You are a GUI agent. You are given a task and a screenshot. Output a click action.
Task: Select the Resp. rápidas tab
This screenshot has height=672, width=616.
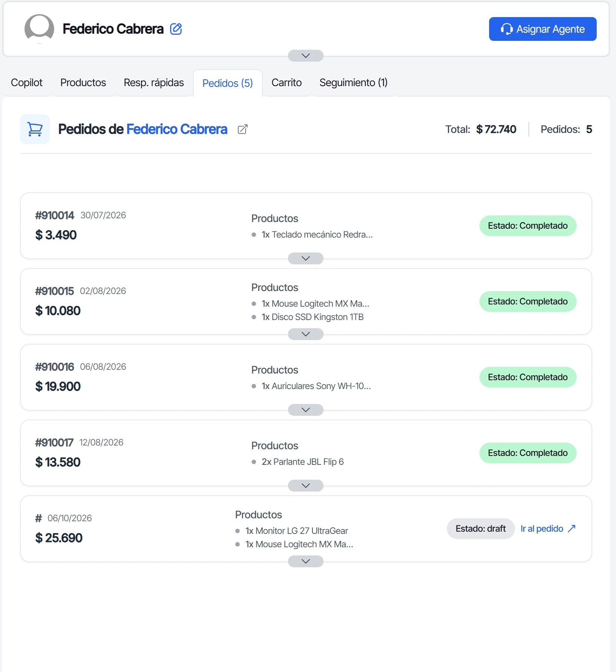click(x=154, y=82)
